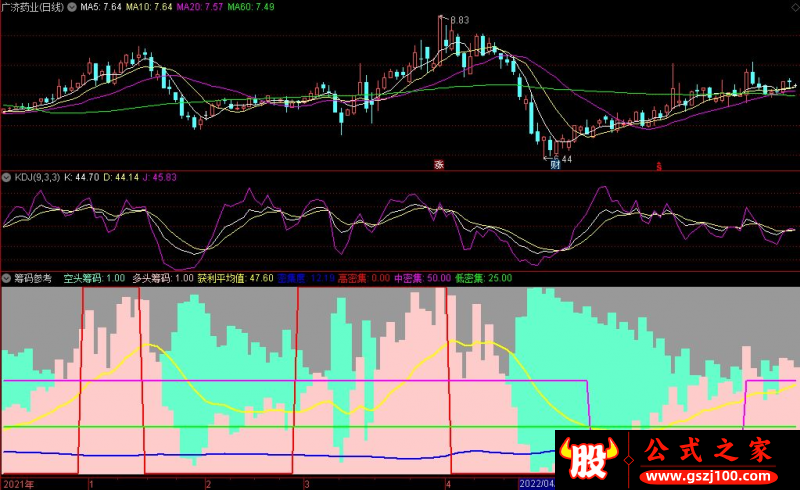
Task: Click the red 涨 marker icon
Action: (439, 164)
